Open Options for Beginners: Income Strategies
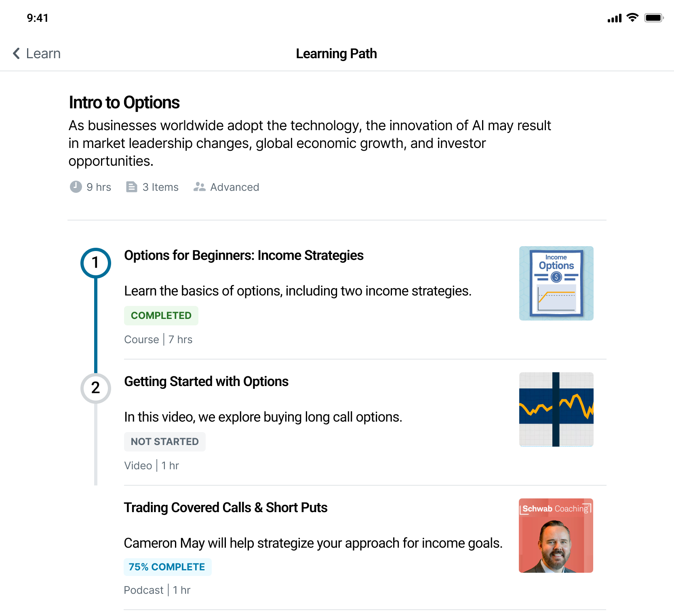Viewport: 674px width, 616px height. point(244,255)
